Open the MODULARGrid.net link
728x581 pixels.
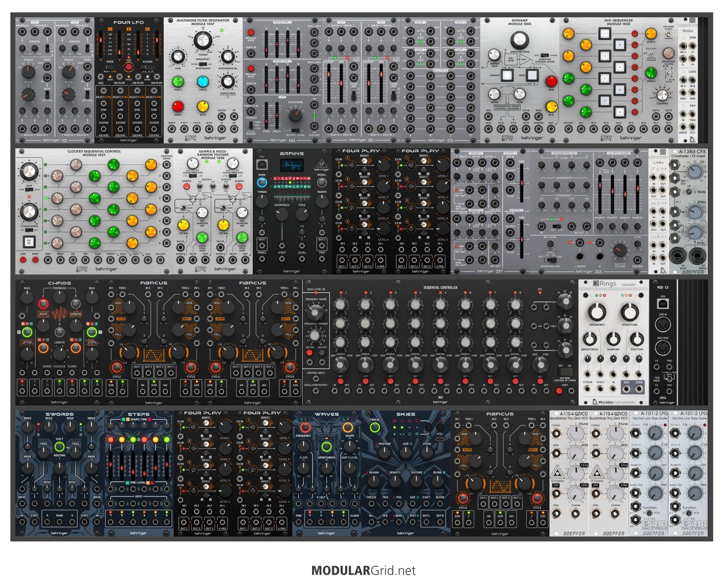coord(364,571)
